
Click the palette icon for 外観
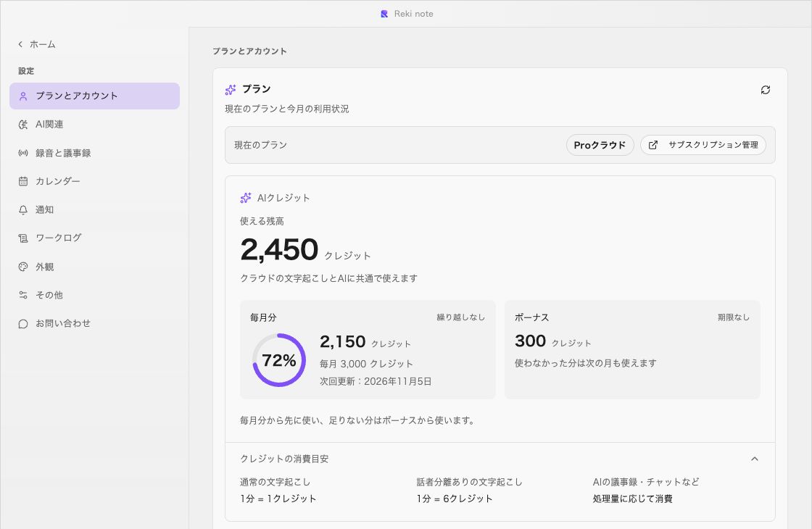(x=22, y=267)
